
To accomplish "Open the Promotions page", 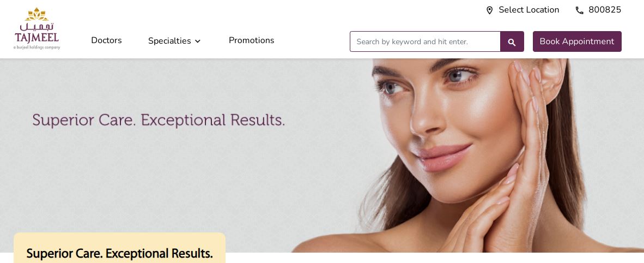I will (x=251, y=40).
